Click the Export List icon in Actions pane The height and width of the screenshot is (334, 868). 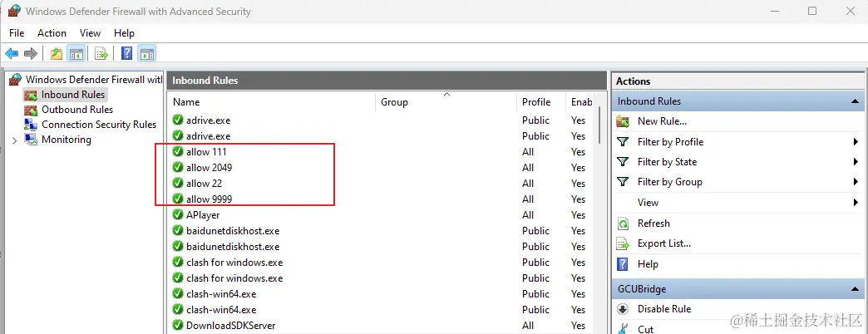point(623,243)
